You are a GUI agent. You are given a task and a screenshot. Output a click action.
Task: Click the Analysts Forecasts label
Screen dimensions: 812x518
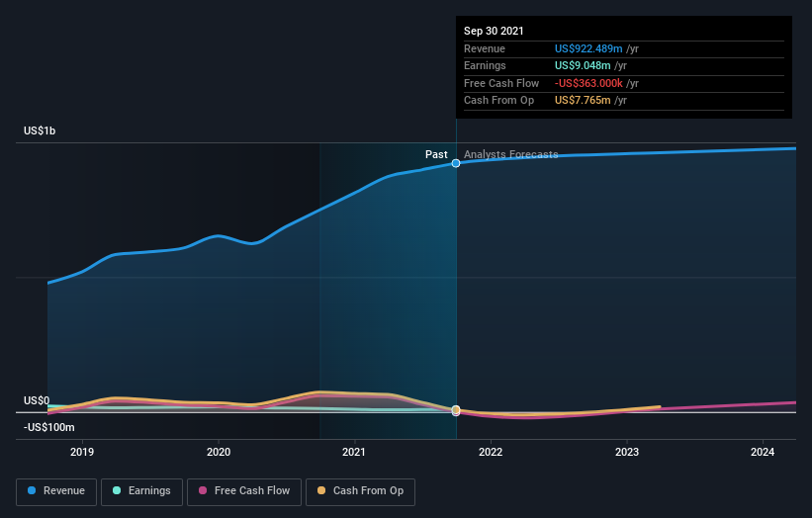[x=510, y=154]
